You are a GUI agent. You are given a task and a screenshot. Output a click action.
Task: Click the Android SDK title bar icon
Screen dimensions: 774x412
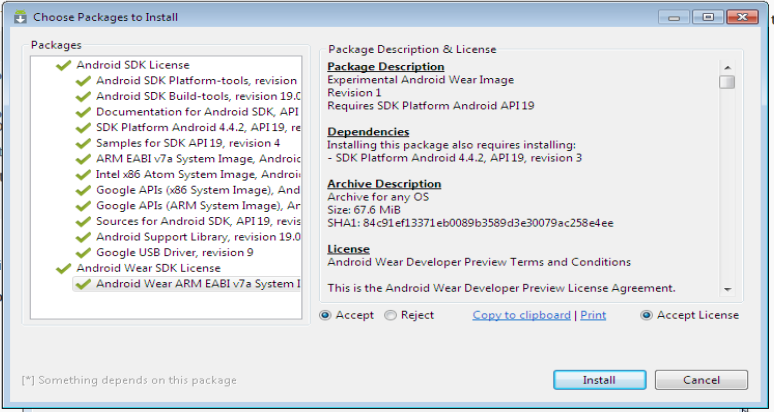point(20,17)
